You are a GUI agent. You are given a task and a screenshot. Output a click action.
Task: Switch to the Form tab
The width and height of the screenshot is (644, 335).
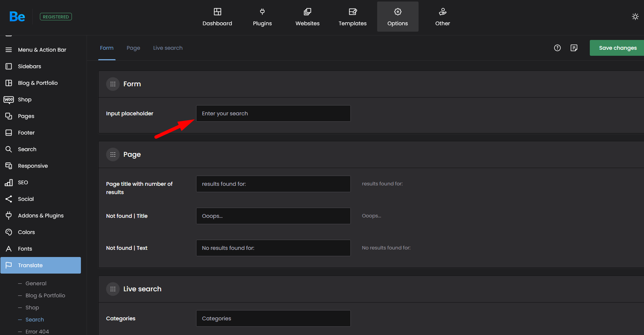107,48
